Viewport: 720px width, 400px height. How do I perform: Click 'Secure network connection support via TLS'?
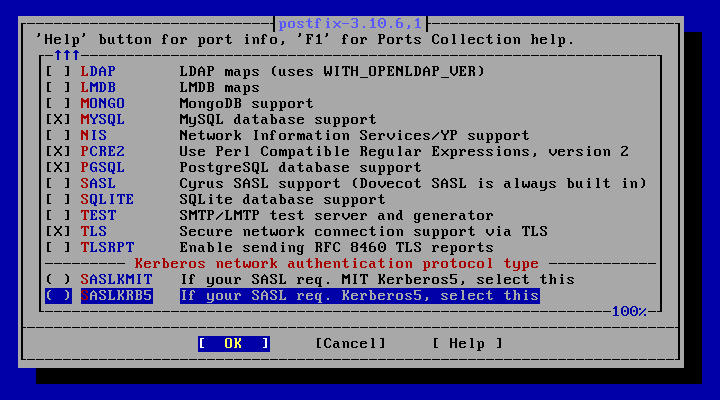364,231
